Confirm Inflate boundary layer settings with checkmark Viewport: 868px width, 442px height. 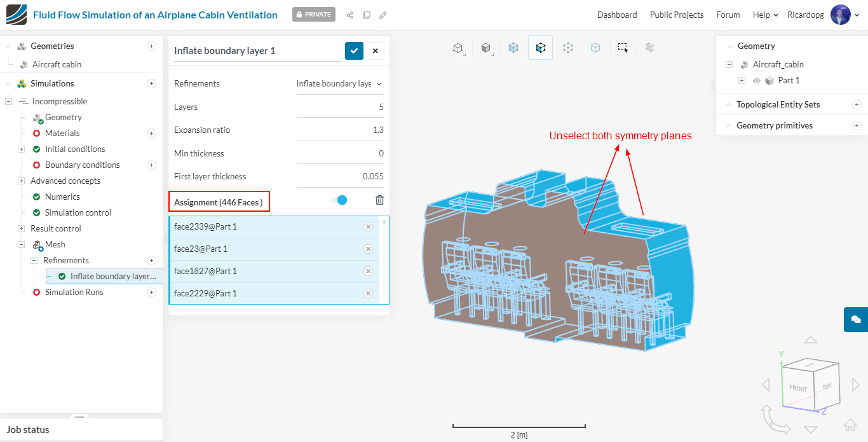tap(354, 51)
